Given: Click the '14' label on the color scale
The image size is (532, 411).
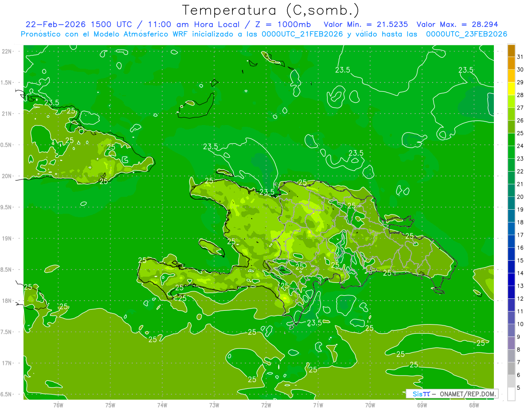Looking at the screenshot, I should coord(520,273).
